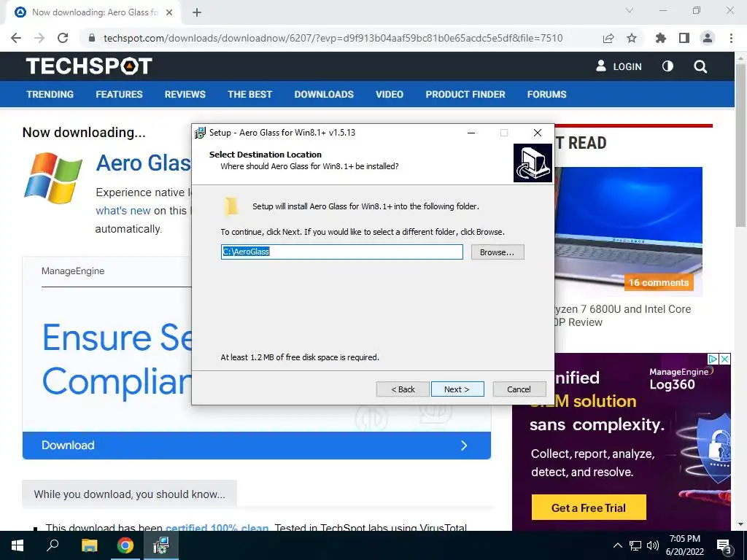747x560 pixels.
Task: Open the Chrome profile avatar
Action: tap(708, 38)
